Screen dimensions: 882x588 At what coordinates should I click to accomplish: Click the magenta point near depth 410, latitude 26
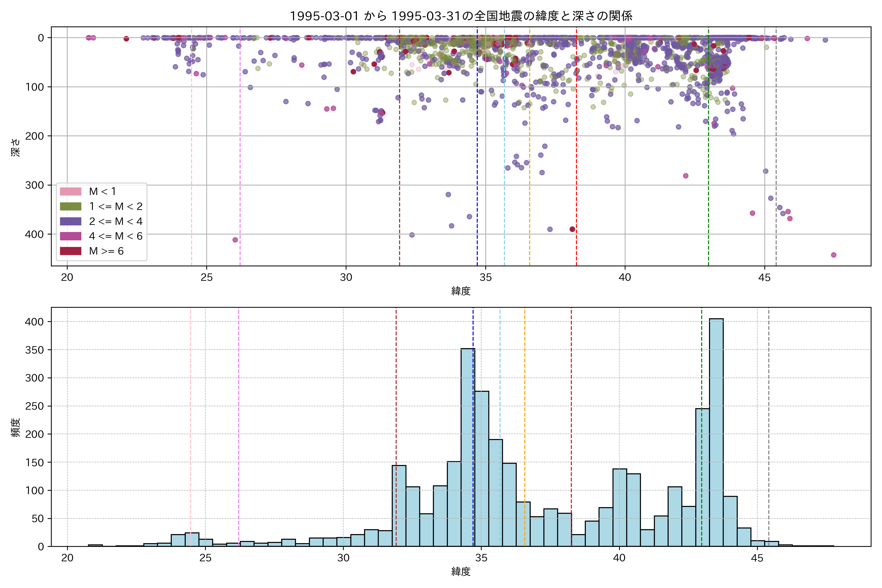coord(235,240)
